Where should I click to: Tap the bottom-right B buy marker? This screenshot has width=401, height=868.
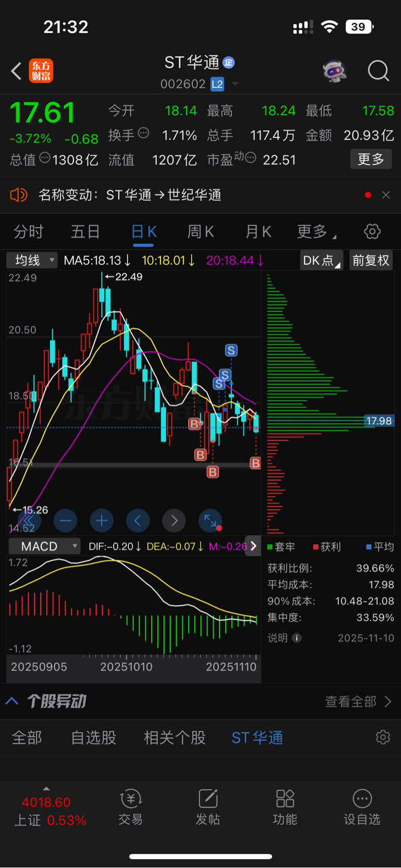[255, 463]
